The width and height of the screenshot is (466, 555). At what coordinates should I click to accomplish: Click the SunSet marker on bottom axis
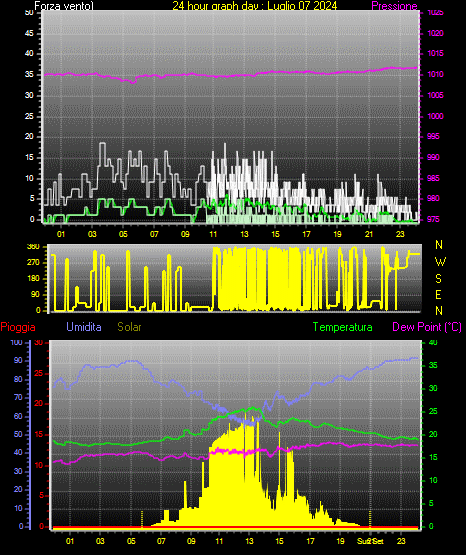(x=370, y=541)
